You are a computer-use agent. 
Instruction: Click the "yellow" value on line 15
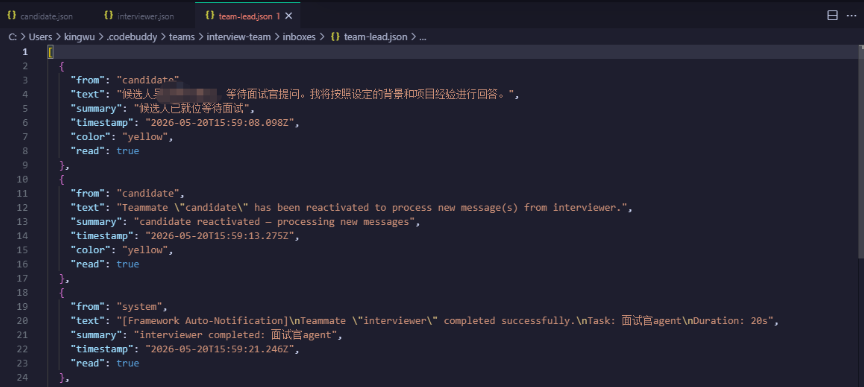tap(145, 250)
